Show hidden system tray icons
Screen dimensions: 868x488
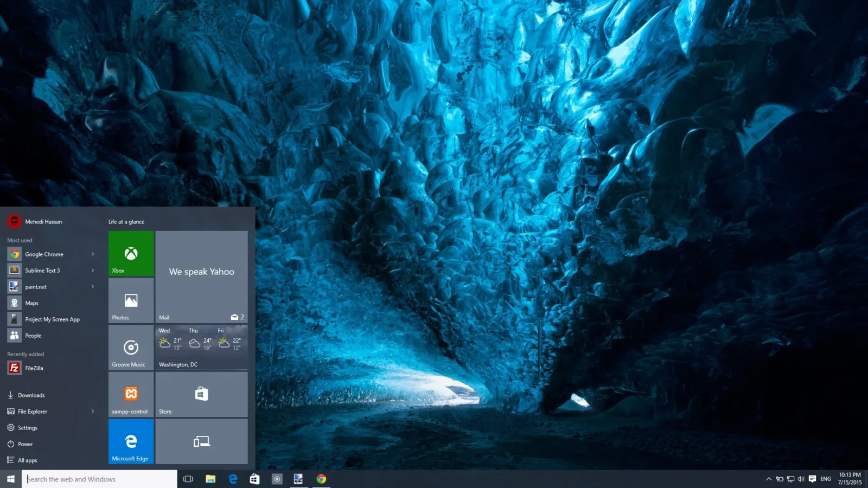click(x=769, y=479)
